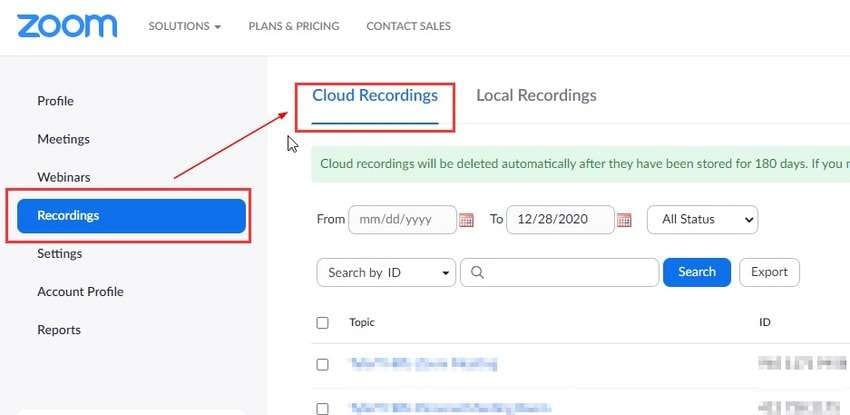Check the second recording row checkbox
850x415 pixels.
click(323, 408)
